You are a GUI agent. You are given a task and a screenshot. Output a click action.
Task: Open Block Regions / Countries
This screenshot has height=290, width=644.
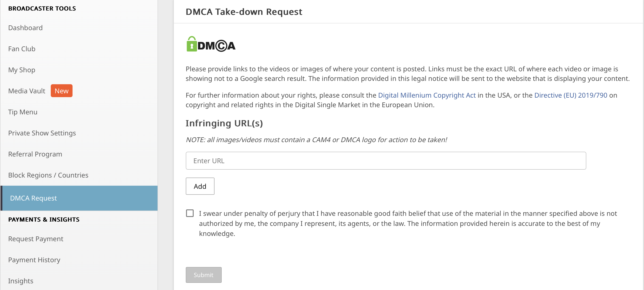48,175
